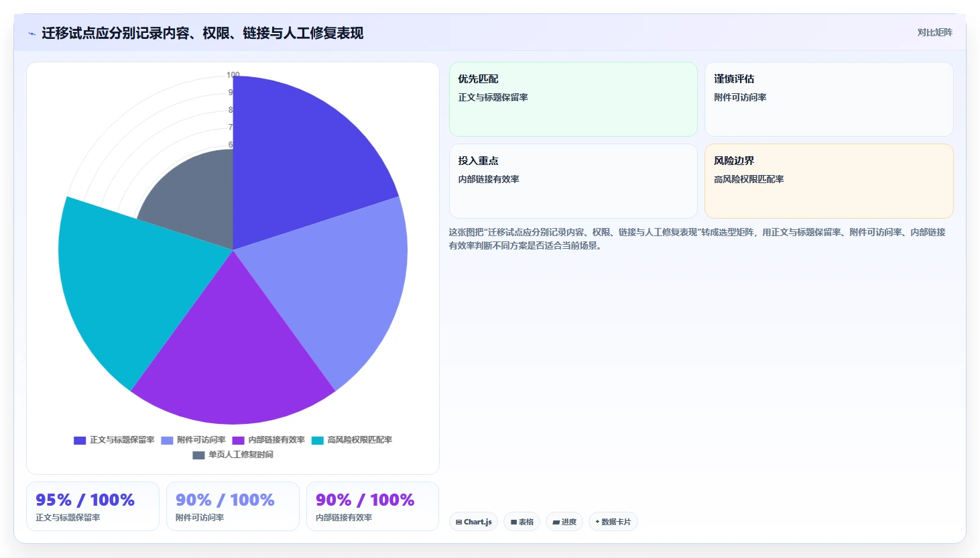Toggle legend swatch 单页人工修复时间
980x558 pixels.
pyautogui.click(x=198, y=455)
